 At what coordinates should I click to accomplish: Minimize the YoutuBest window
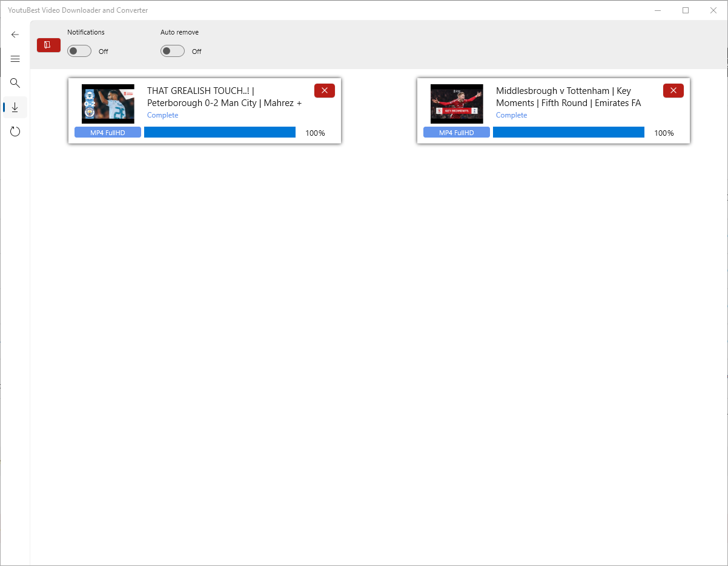click(x=658, y=10)
